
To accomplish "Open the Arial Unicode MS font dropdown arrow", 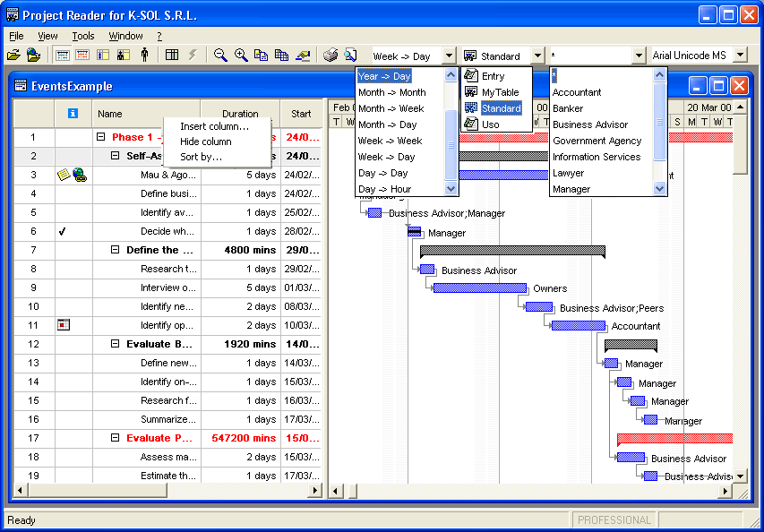I will click(x=740, y=55).
